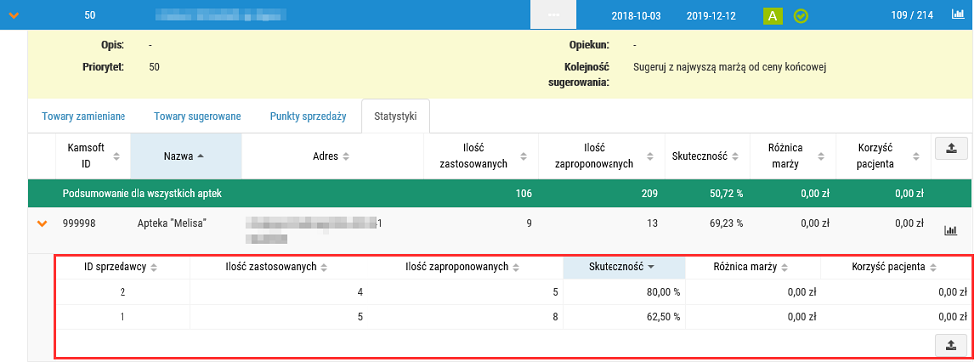Export main statistics table with upload icon
Image resolution: width=980 pixels, height=362 pixels.
point(951,148)
